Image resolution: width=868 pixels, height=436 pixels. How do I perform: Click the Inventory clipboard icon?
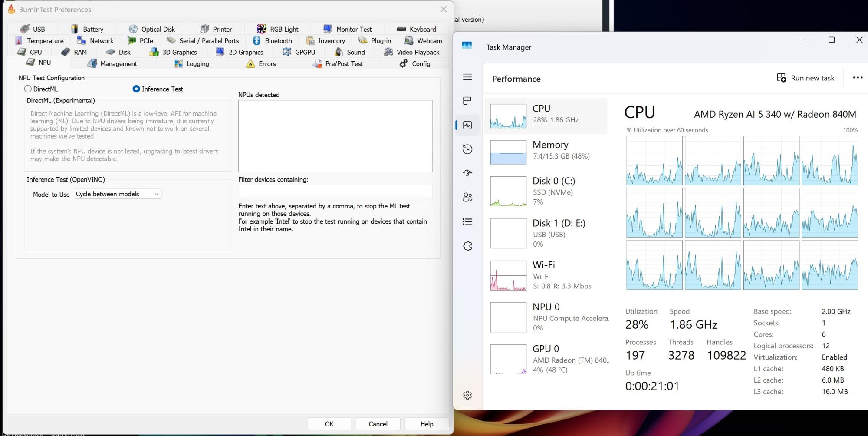pyautogui.click(x=310, y=40)
